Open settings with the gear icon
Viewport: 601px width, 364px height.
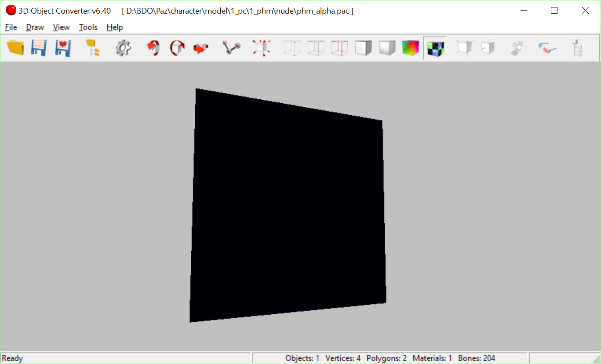123,47
